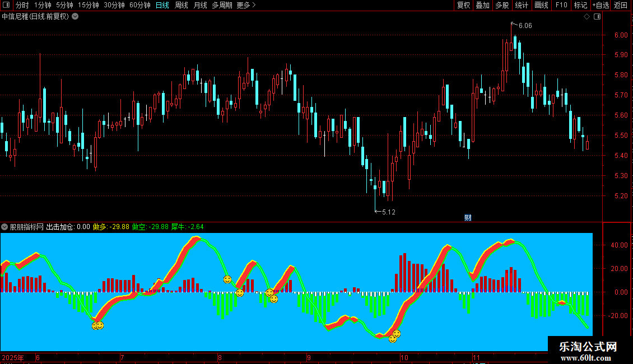Click 5.30 on the price axis
The image size is (633, 364).
(x=621, y=176)
